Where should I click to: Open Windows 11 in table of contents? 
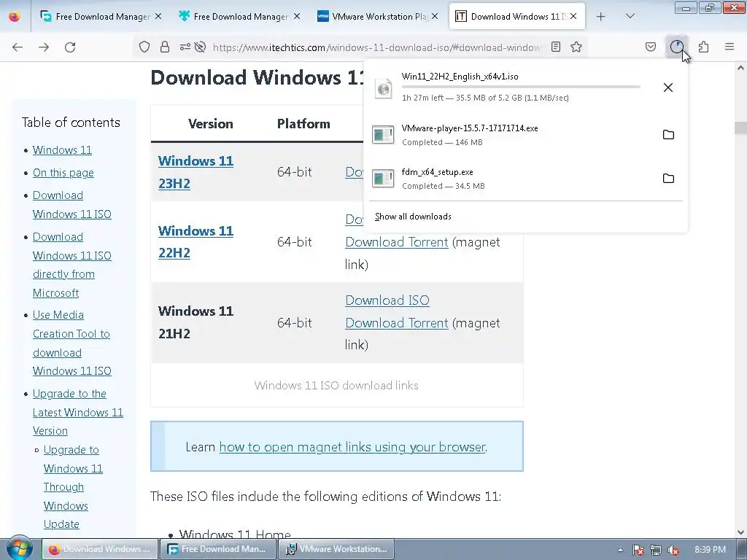point(62,150)
